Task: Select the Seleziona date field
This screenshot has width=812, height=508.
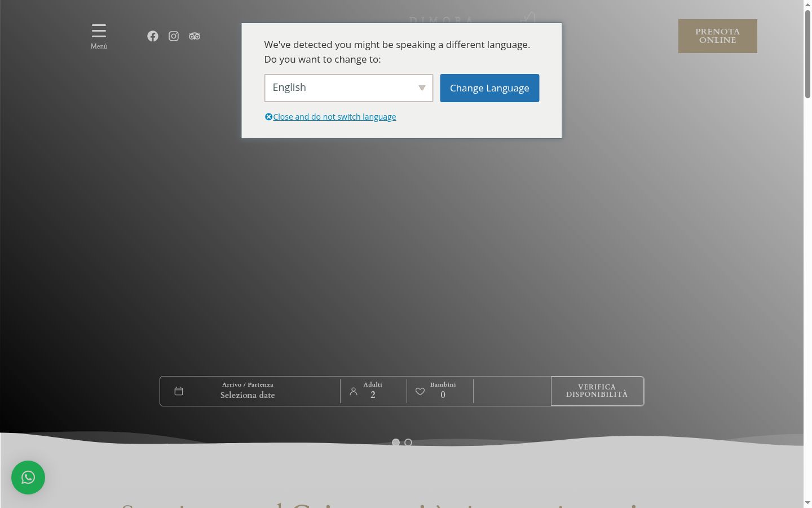Action: pyautogui.click(x=248, y=395)
